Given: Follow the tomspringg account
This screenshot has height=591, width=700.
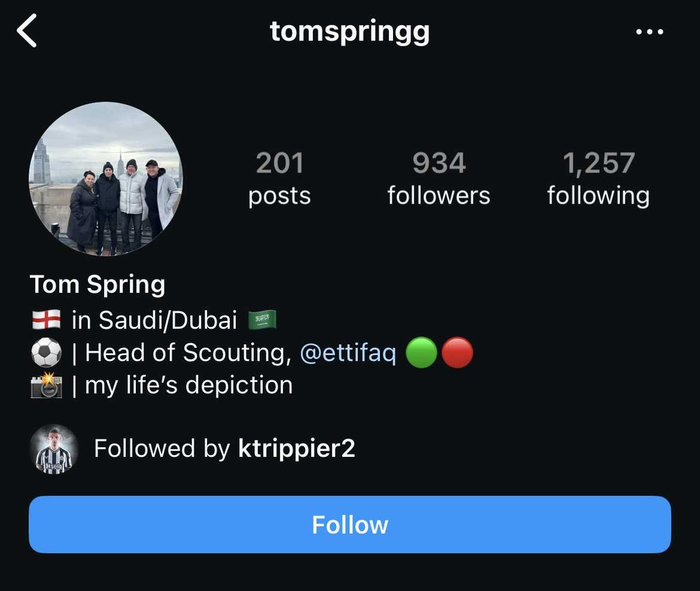Looking at the screenshot, I should tap(350, 525).
